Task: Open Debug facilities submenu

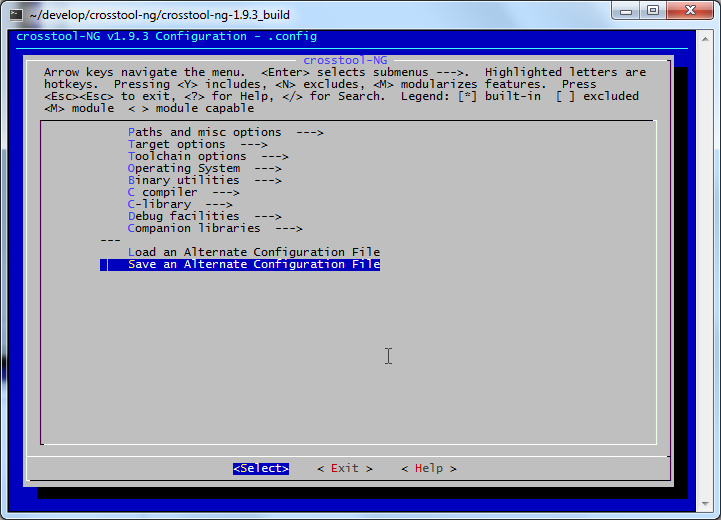Action: pyautogui.click(x=204, y=216)
